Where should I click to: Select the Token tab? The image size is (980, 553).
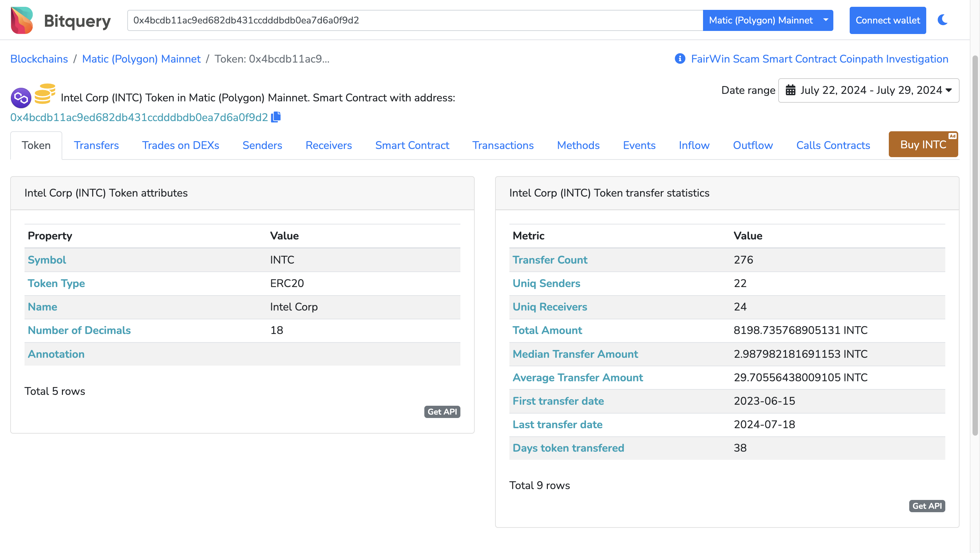click(36, 145)
